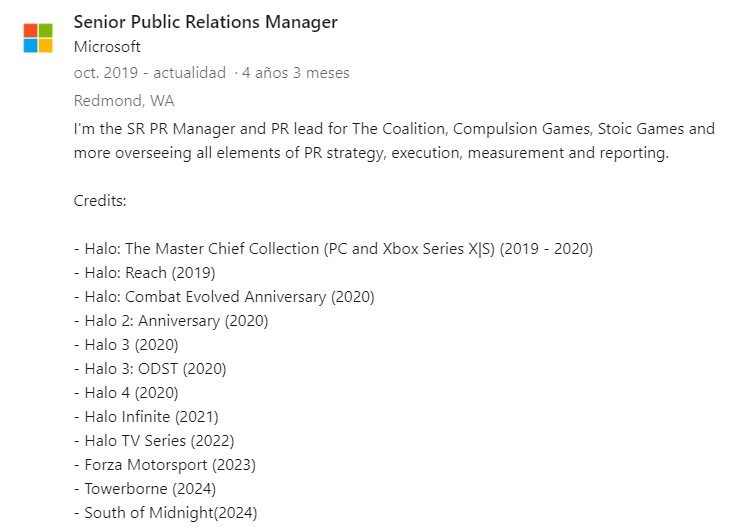Click the Halo TV Series (2022) entry
Viewport: 740px width, 527px height.
(154, 441)
